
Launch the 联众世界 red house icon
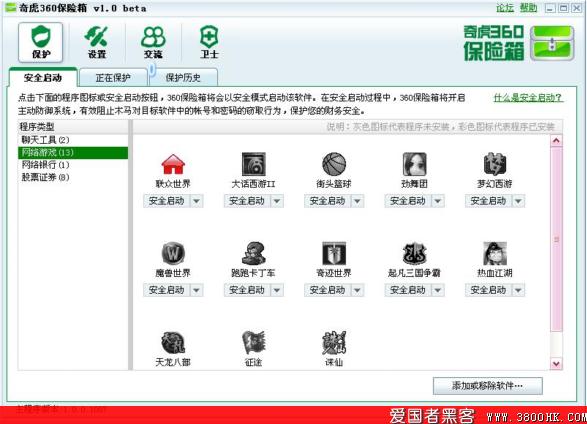(x=173, y=164)
